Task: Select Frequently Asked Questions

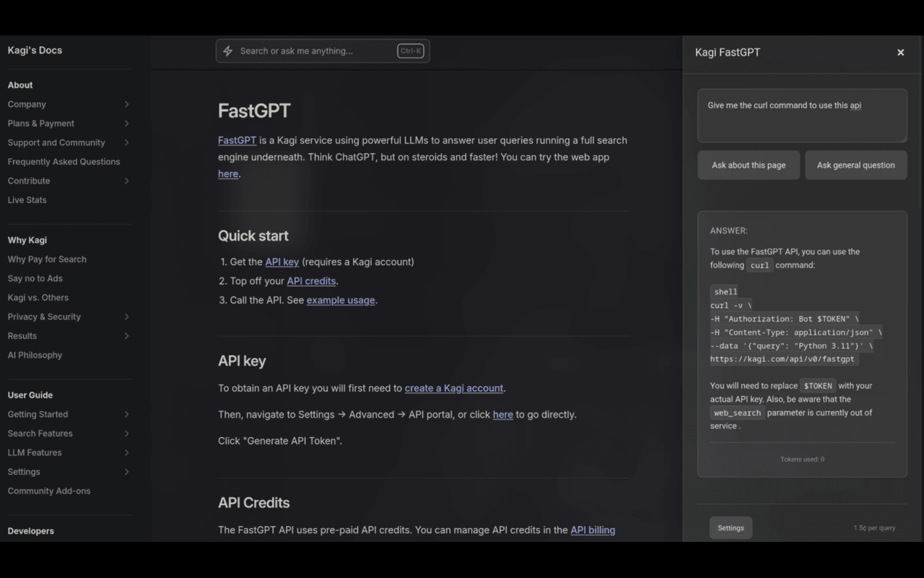Action: click(64, 161)
